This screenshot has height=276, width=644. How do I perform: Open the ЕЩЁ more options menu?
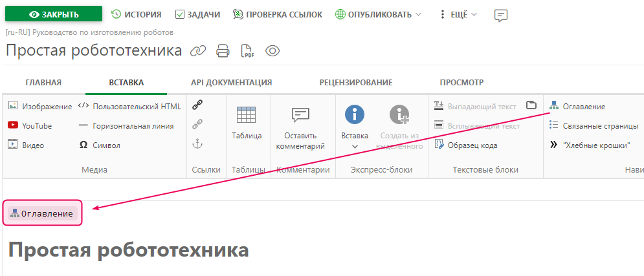458,14
